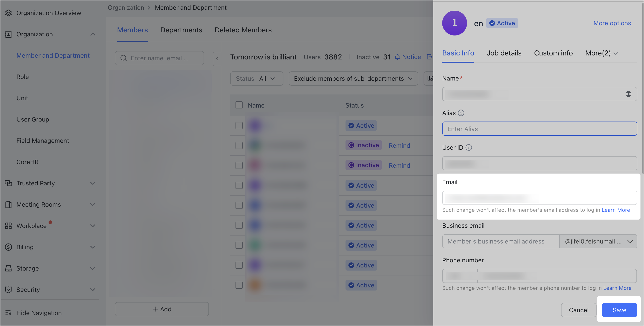The height and width of the screenshot is (326, 644).
Task: Check the box for the first Inactive member
Action: coord(239,145)
